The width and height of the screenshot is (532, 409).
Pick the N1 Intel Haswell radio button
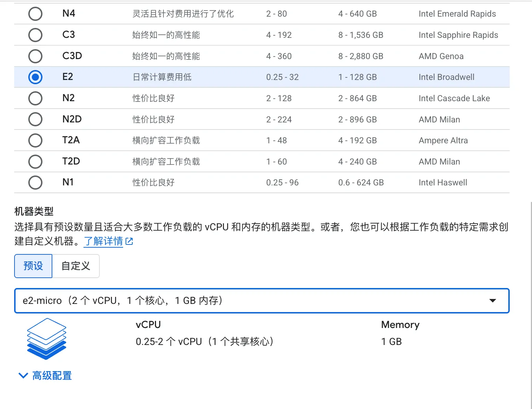click(35, 183)
